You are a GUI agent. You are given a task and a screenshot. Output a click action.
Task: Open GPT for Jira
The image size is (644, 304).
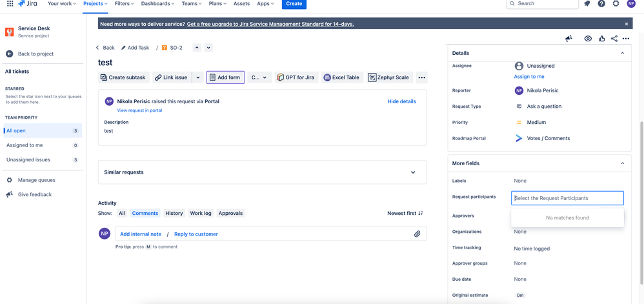[297, 77]
